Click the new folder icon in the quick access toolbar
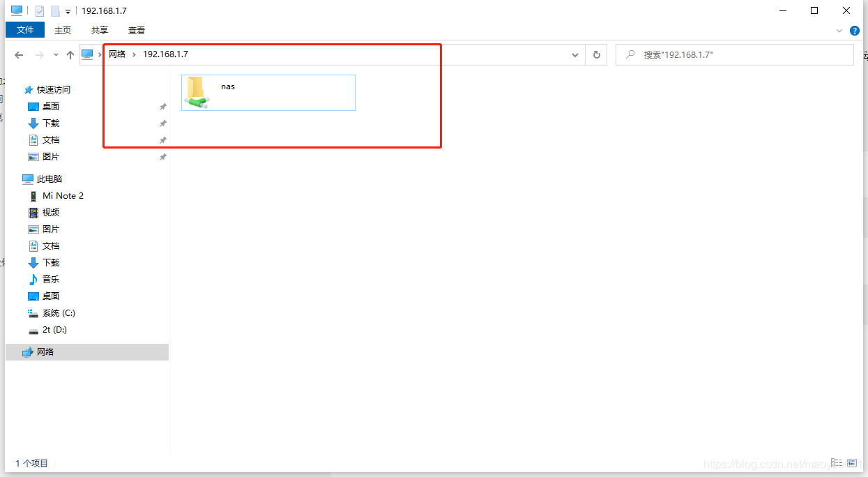 (55, 10)
